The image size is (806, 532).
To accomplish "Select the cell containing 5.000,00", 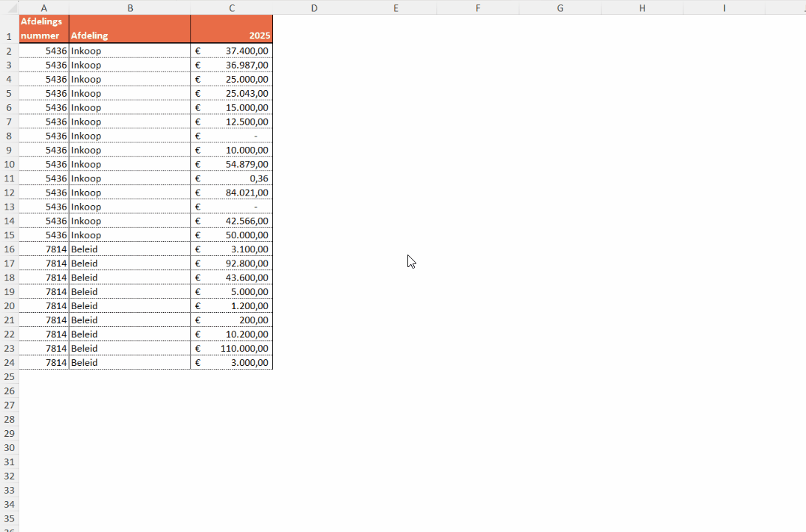I will [x=232, y=291].
